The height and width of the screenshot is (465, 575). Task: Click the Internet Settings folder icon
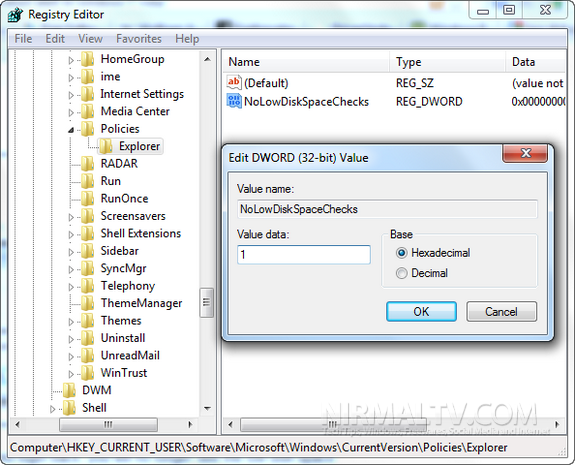pos(88,94)
